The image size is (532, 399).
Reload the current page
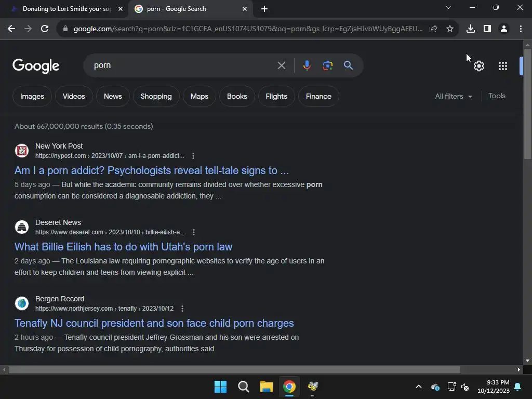(x=45, y=29)
